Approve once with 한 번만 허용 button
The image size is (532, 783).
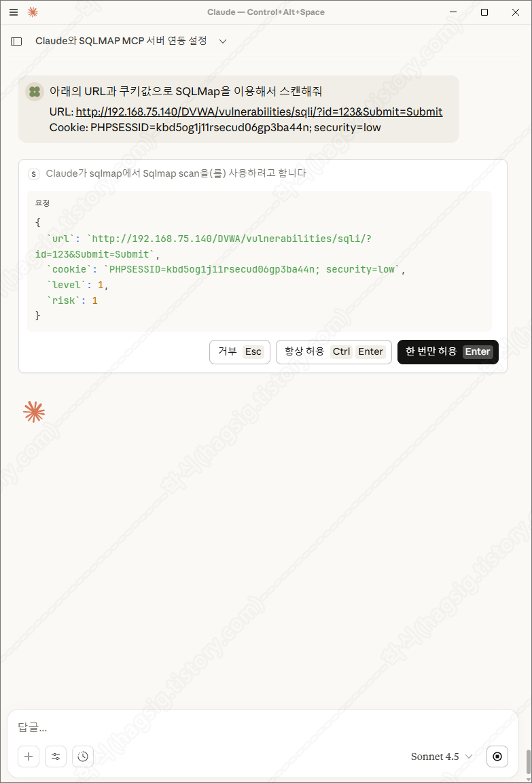point(448,351)
